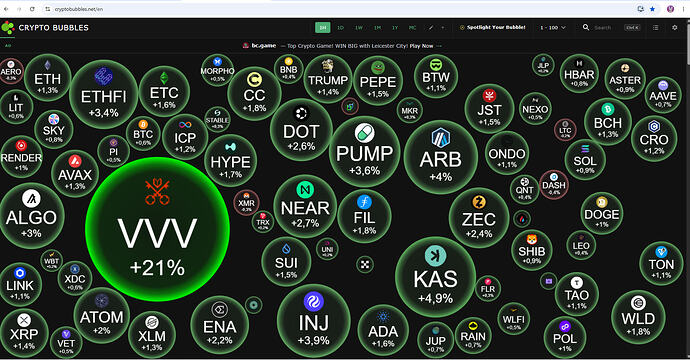690x360 pixels.
Task: Click Spotlight Your Bubble button
Action: 492,27
